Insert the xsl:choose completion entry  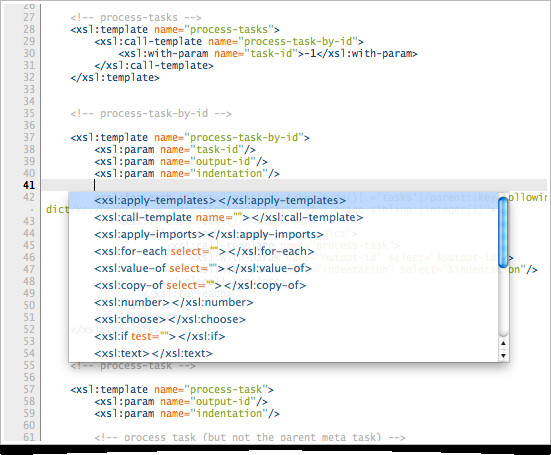coord(284,319)
